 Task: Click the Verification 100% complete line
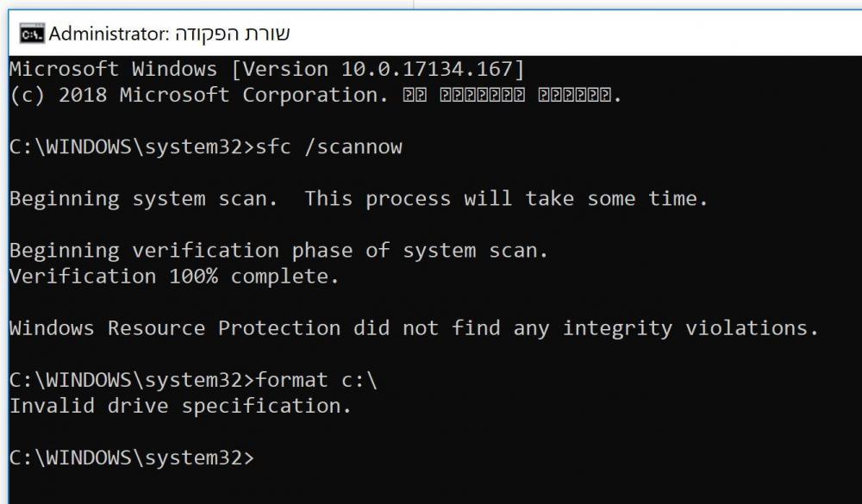(x=174, y=276)
